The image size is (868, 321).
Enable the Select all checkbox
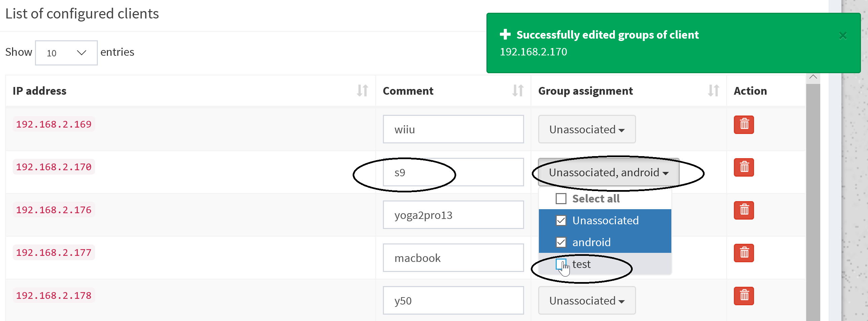coord(560,198)
